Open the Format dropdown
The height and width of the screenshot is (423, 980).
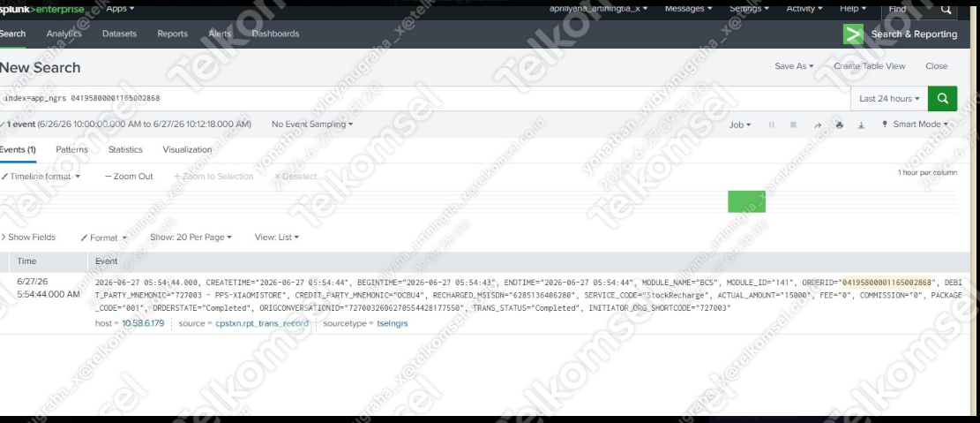click(104, 238)
